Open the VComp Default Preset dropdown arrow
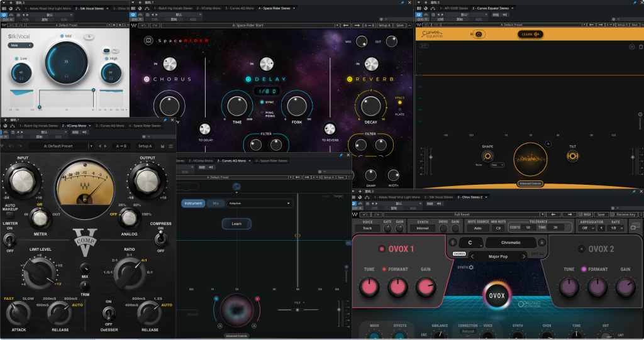 point(91,146)
